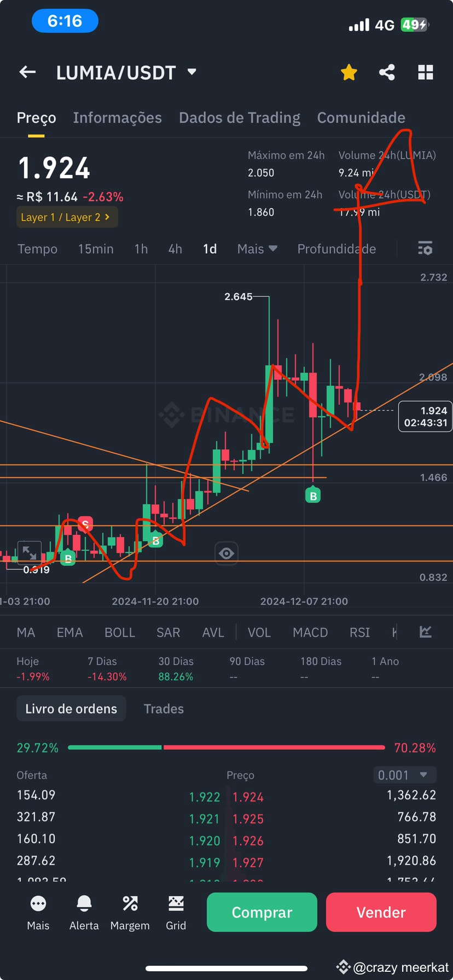Click the 154.09 bid quantity
This screenshot has width=453, height=980.
pyautogui.click(x=36, y=795)
